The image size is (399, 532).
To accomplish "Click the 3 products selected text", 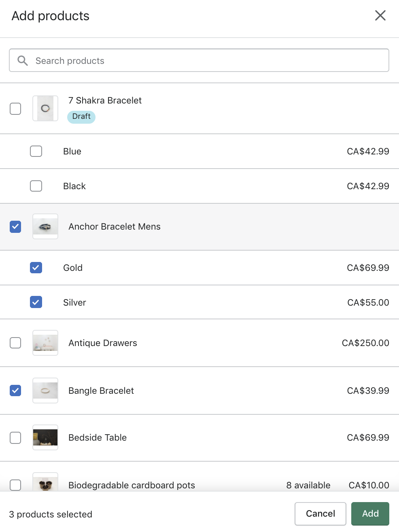I will (x=51, y=514).
